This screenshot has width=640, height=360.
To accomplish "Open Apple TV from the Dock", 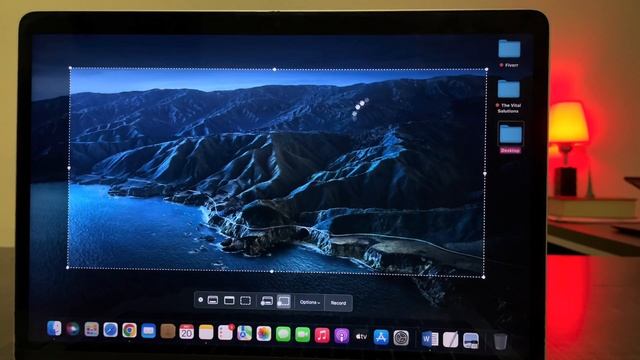I will (361, 337).
